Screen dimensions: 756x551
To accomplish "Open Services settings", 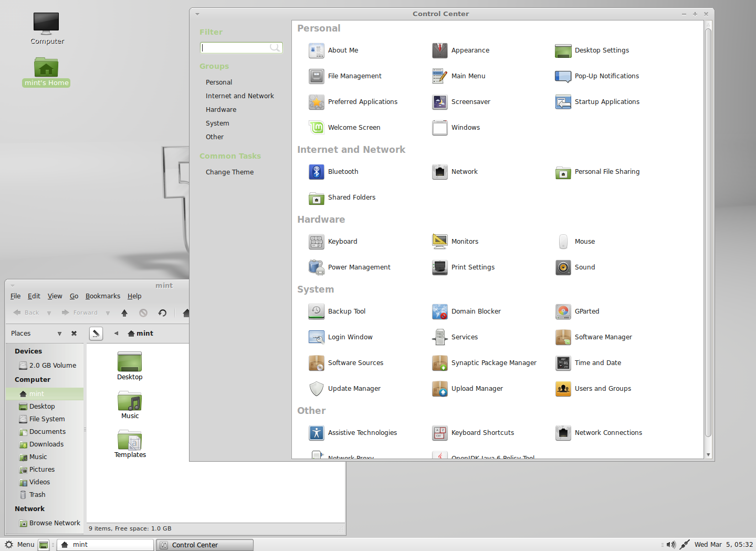I will [x=455, y=337].
